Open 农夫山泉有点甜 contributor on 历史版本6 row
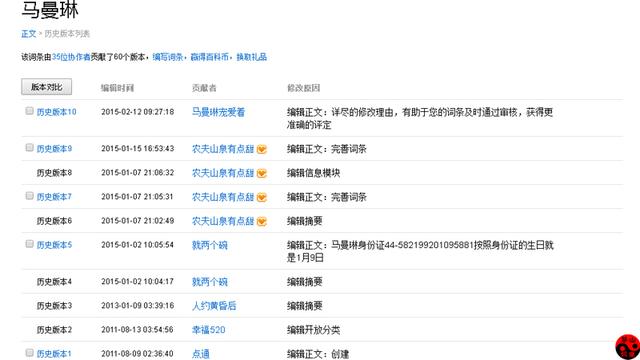This screenshot has width=640, height=360. click(x=223, y=221)
